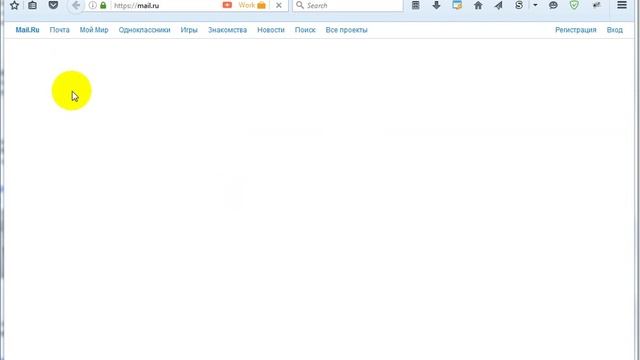
Task: Click the Регистрация link
Action: (576, 30)
